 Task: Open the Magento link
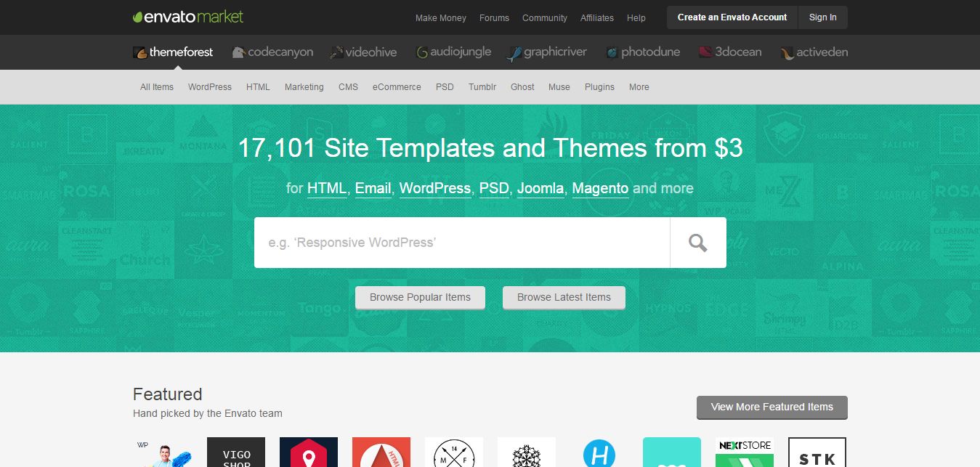point(600,188)
